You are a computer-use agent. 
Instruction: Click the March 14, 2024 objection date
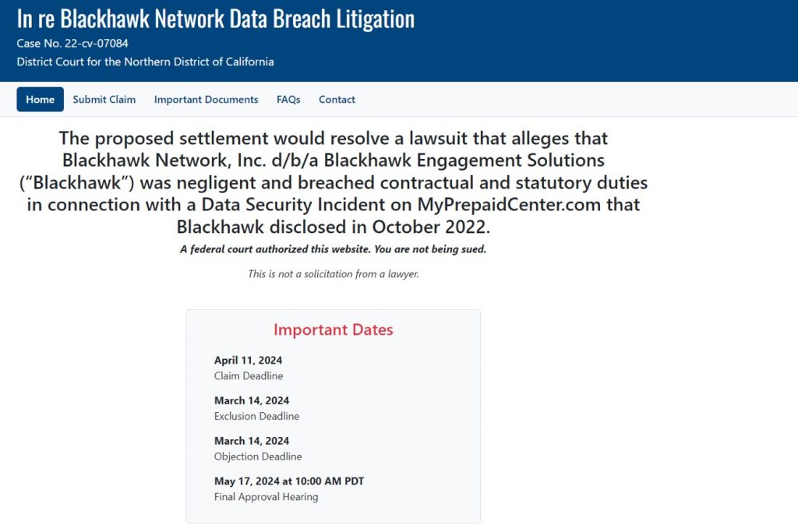click(x=252, y=441)
